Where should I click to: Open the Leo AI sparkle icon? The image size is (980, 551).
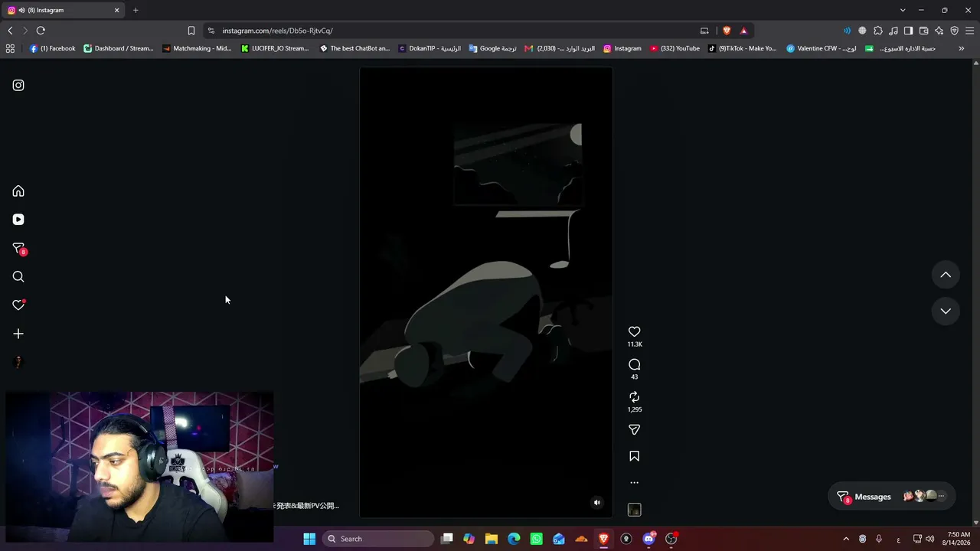pyautogui.click(x=939, y=31)
